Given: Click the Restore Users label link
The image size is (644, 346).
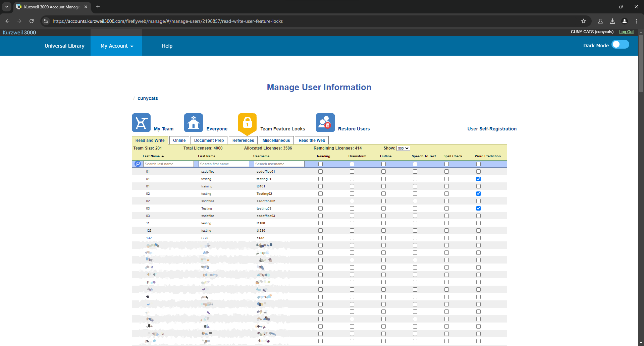Looking at the screenshot, I should (354, 129).
